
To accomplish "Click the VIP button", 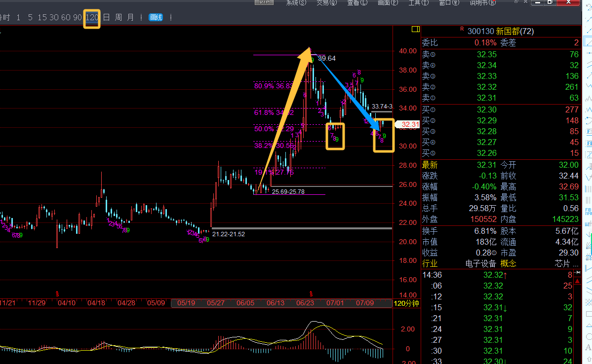I will coord(264,2).
